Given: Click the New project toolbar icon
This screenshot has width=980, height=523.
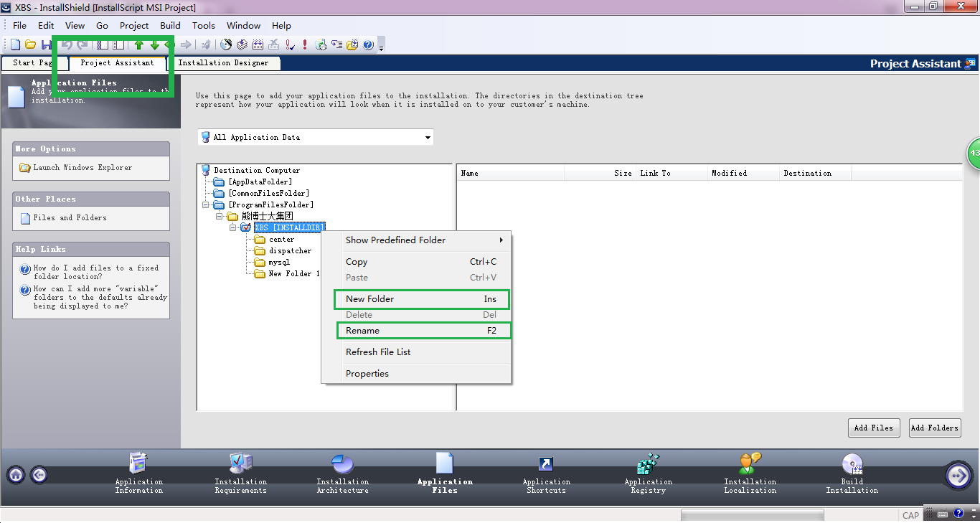Looking at the screenshot, I should click(15, 44).
